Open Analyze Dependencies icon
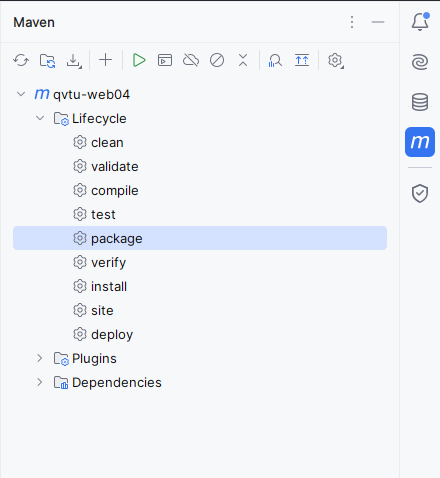The height and width of the screenshot is (478, 440). click(275, 61)
